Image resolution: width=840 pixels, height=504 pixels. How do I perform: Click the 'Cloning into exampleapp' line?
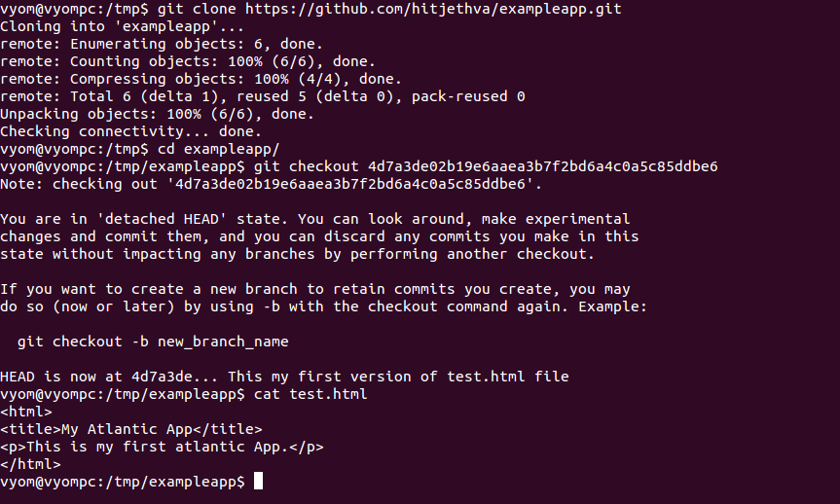click(122, 27)
